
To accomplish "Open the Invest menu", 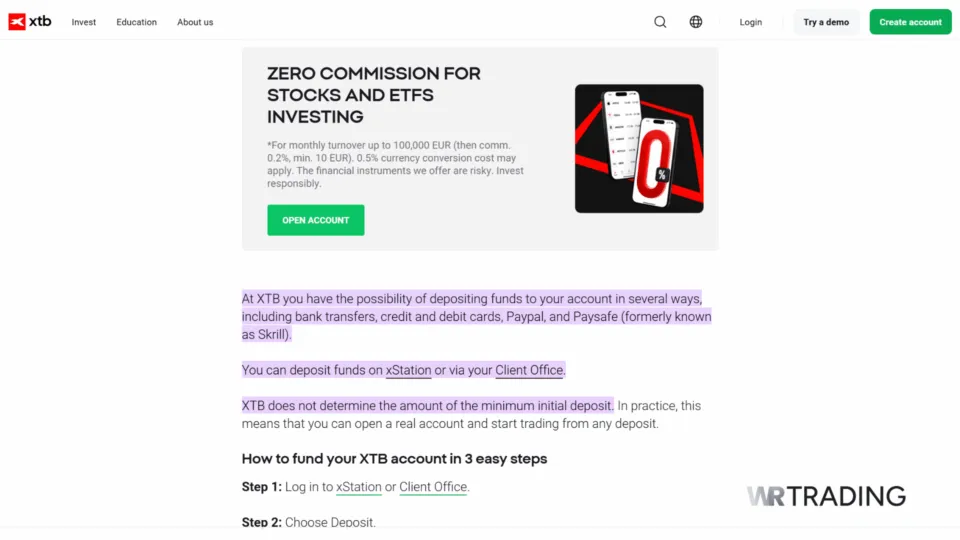I will click(84, 22).
